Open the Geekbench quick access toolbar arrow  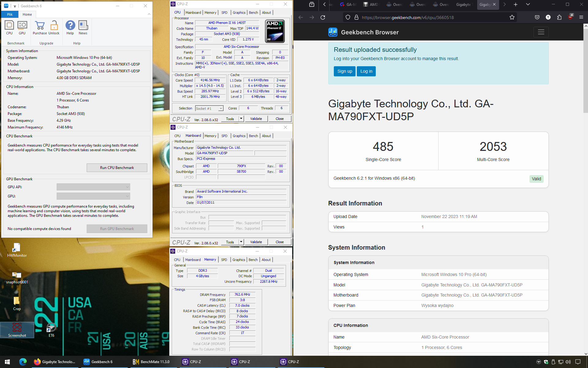click(x=15, y=6)
